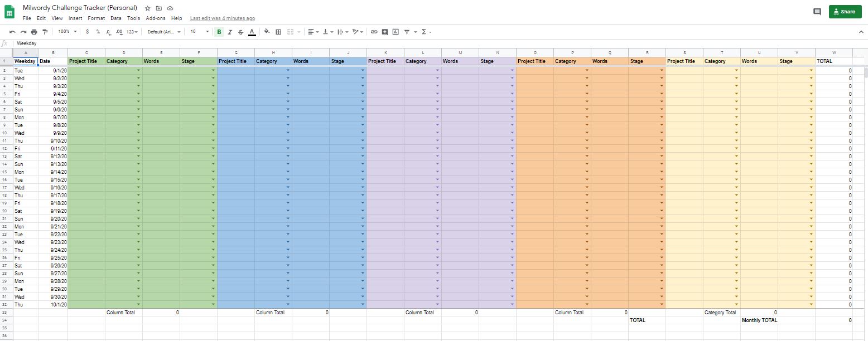Open the fill color picker
The image size is (868, 341).
[267, 32]
